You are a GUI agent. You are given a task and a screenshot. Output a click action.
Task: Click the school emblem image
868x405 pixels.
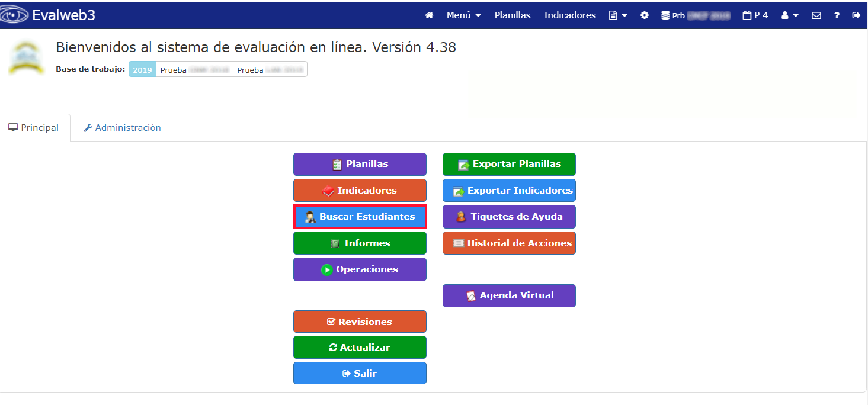point(26,58)
